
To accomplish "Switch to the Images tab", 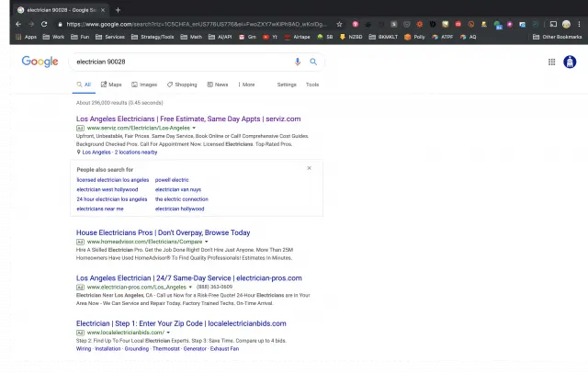I will point(144,85).
